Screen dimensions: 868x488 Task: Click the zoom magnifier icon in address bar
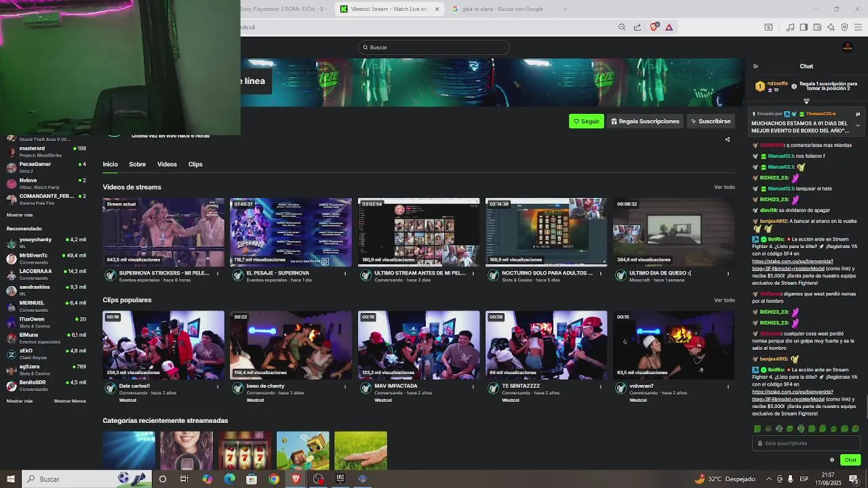point(622,27)
